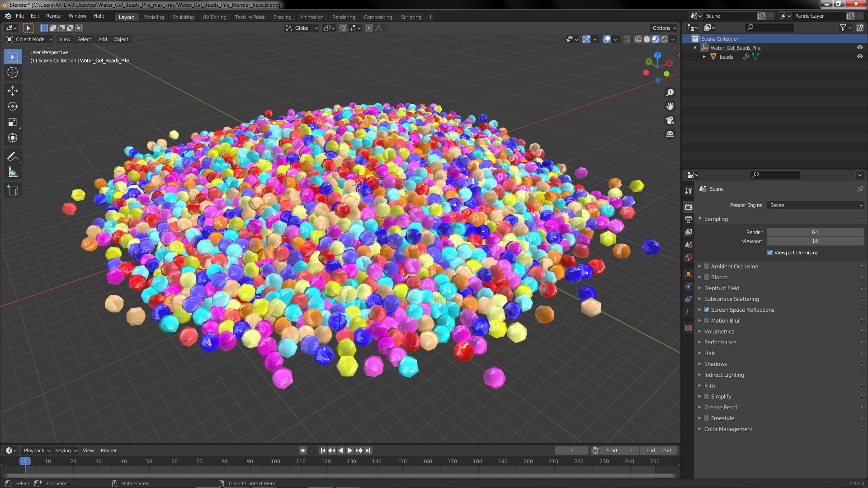The width and height of the screenshot is (868, 488).
Task: Open Object properties tab icon
Action: (689, 274)
